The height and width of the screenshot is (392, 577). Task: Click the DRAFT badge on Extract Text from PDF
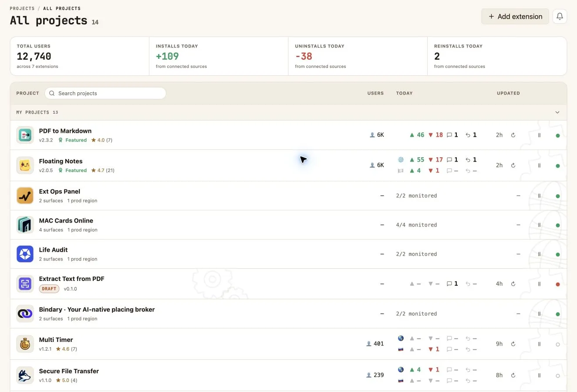point(49,289)
